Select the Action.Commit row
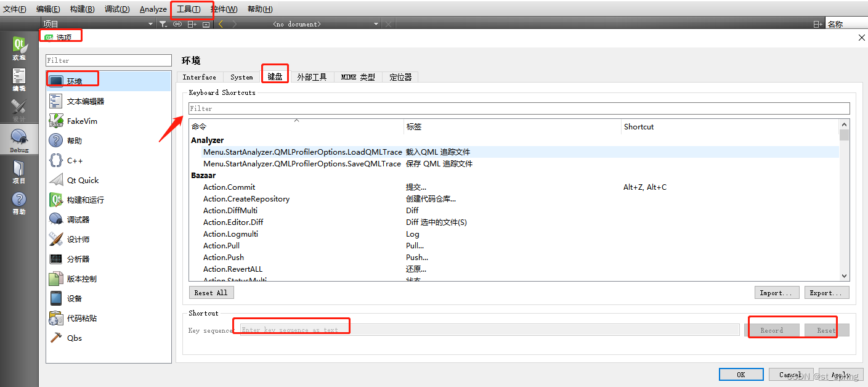The height and width of the screenshot is (387, 868). (x=514, y=187)
